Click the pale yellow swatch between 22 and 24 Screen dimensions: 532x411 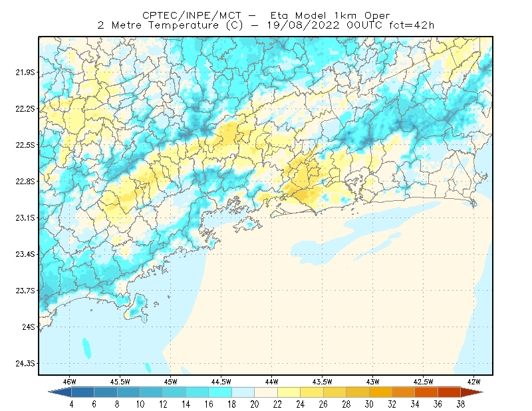pyautogui.click(x=289, y=392)
